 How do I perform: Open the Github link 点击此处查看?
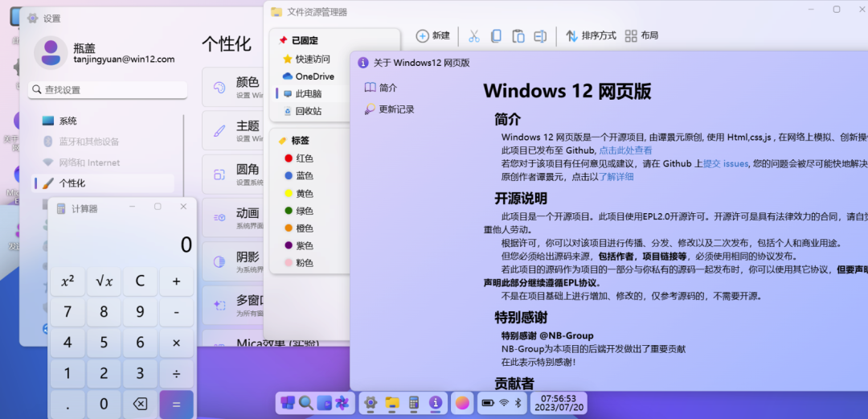[x=625, y=150]
